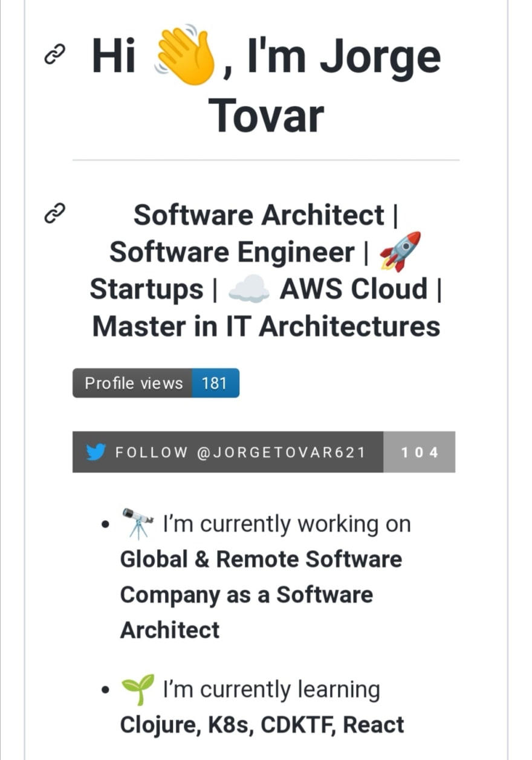Click the anchor link icon beside the greeting heading
532x760 pixels.
coord(55,56)
